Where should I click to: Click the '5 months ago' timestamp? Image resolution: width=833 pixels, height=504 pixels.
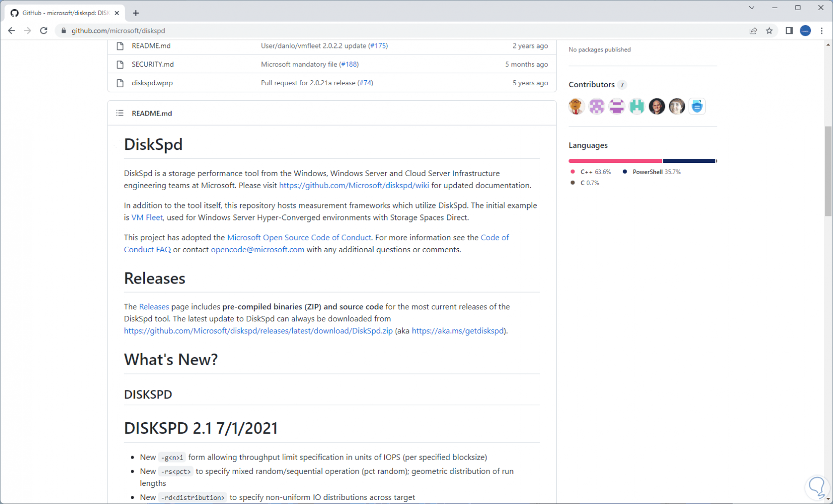pyautogui.click(x=527, y=65)
